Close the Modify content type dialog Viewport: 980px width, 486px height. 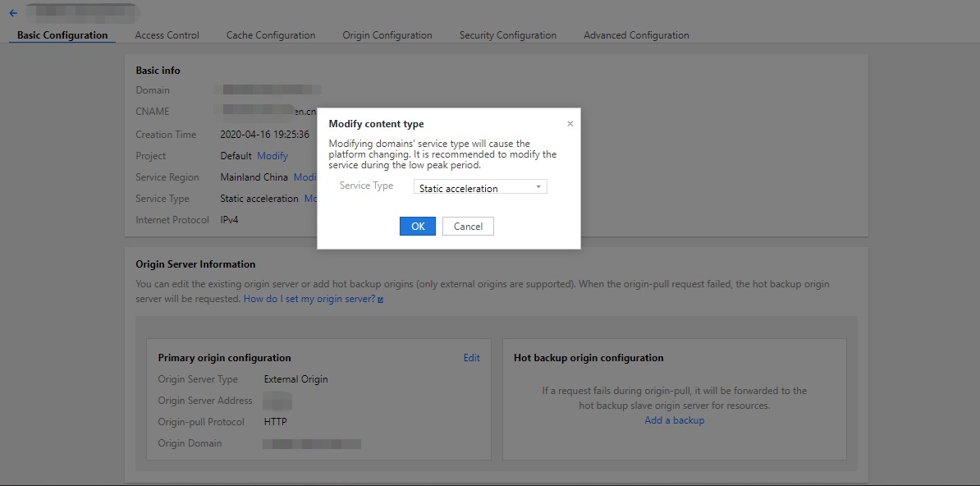pyautogui.click(x=570, y=124)
